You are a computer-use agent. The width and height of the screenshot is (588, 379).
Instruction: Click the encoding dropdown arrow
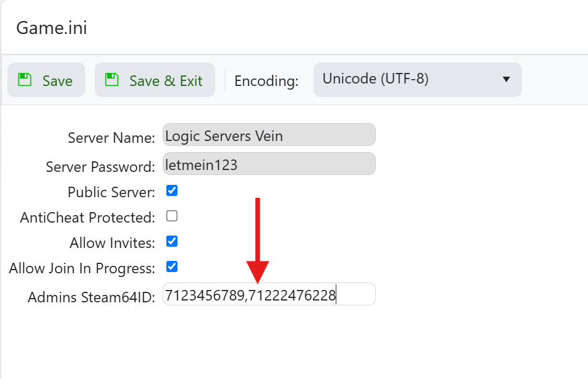click(x=506, y=80)
